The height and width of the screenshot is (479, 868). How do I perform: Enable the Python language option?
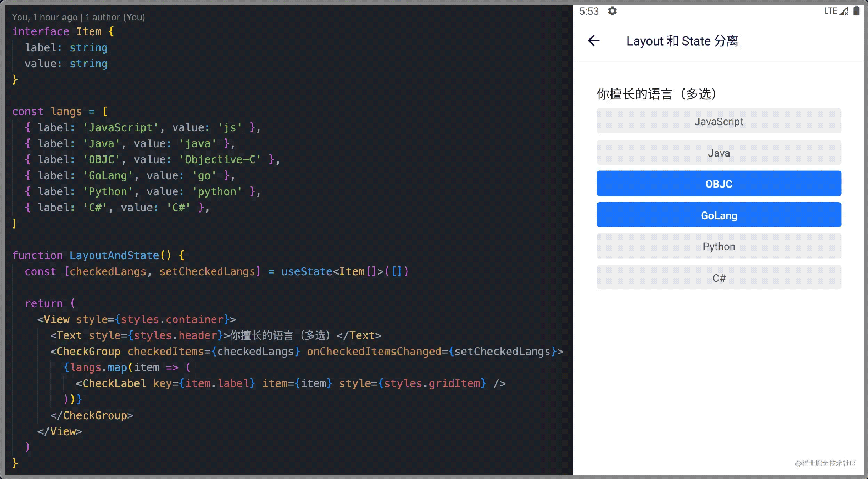[x=719, y=247]
